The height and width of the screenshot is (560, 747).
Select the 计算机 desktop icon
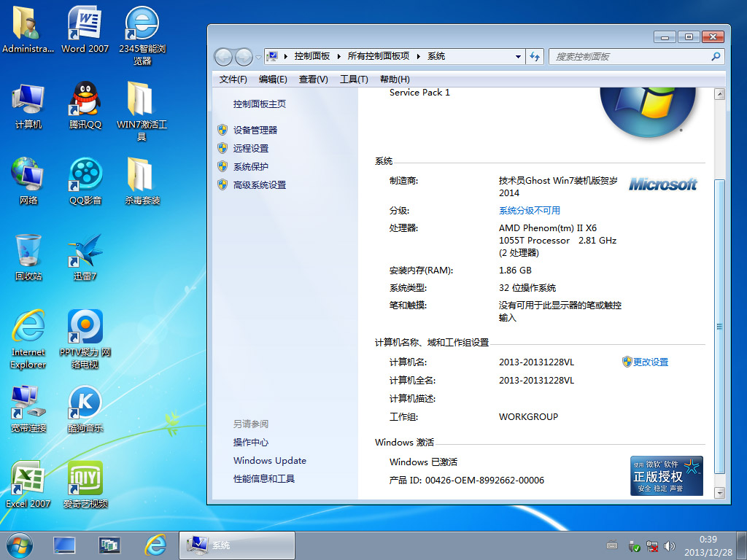pyautogui.click(x=28, y=106)
